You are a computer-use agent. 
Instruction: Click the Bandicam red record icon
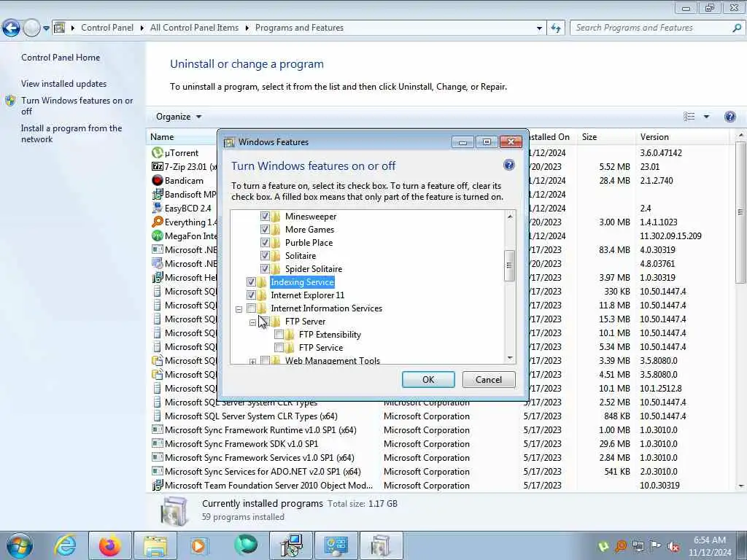[x=158, y=181]
